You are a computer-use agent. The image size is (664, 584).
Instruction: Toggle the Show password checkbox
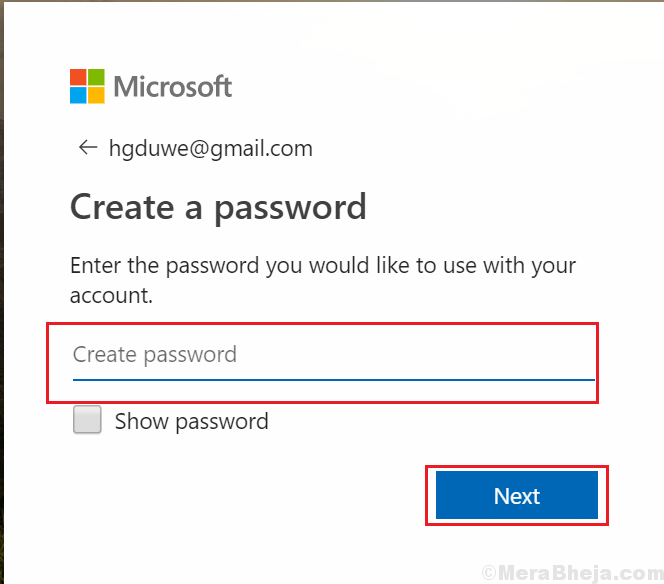tap(87, 420)
